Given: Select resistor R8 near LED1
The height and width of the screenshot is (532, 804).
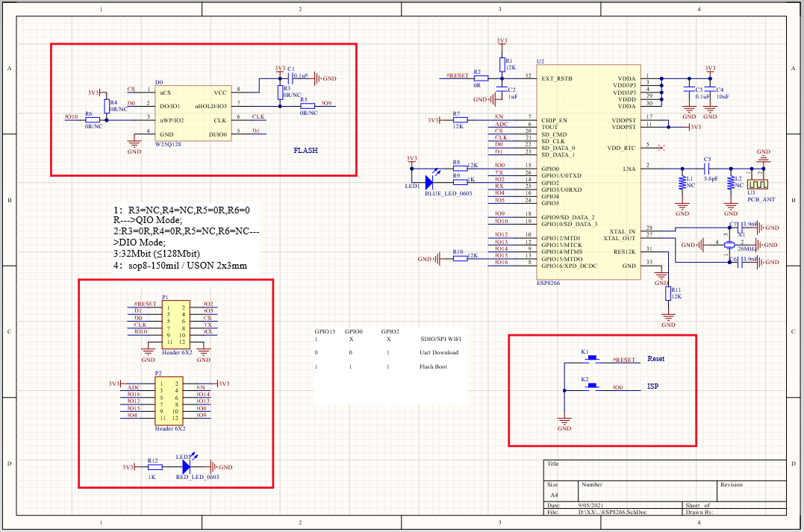Looking at the screenshot, I should pyautogui.click(x=461, y=168).
